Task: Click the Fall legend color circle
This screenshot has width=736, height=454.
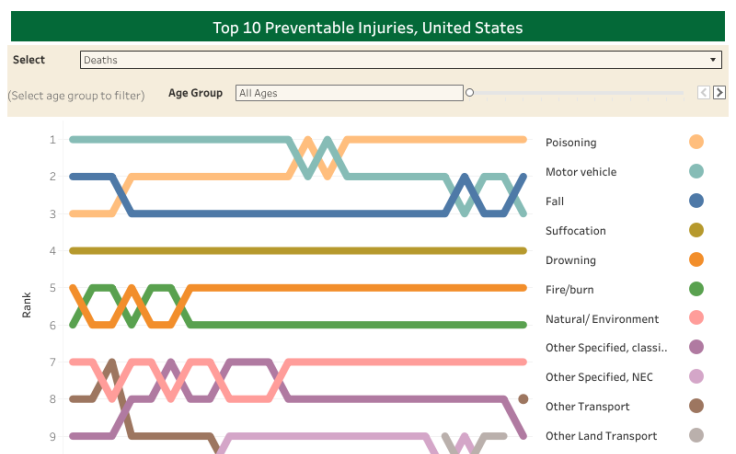Action: (696, 201)
